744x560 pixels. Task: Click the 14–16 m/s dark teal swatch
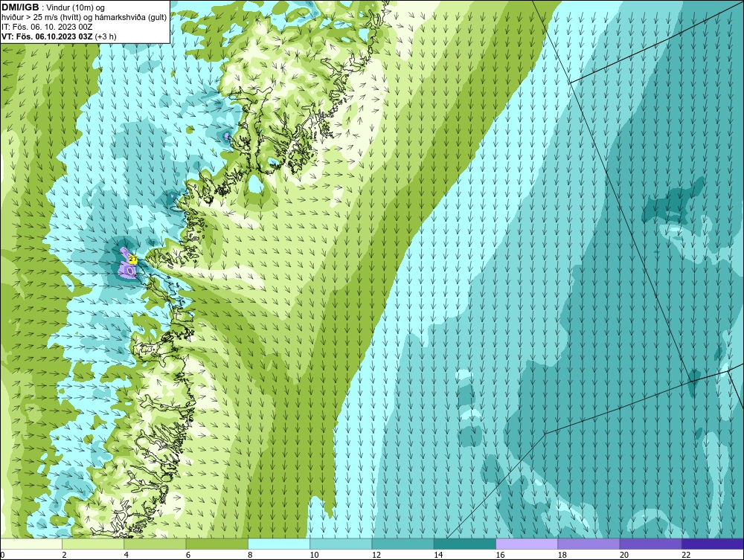[x=465, y=544]
